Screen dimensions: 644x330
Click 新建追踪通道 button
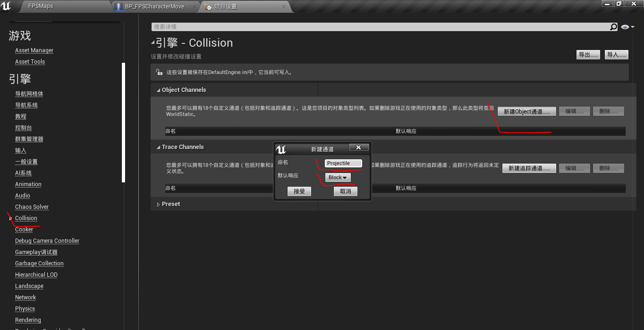click(x=529, y=168)
